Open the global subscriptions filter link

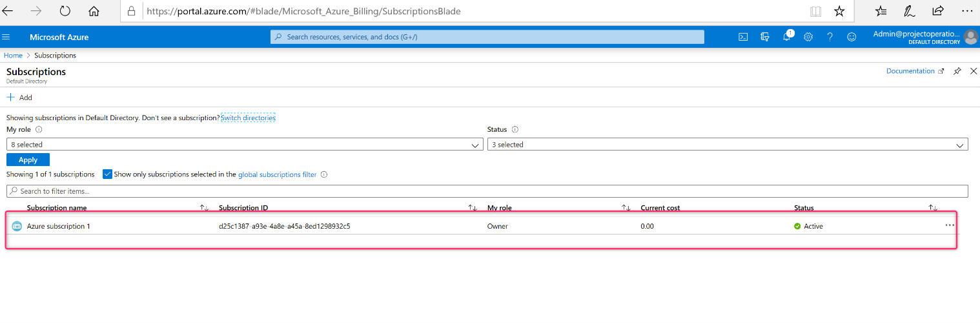tap(278, 174)
